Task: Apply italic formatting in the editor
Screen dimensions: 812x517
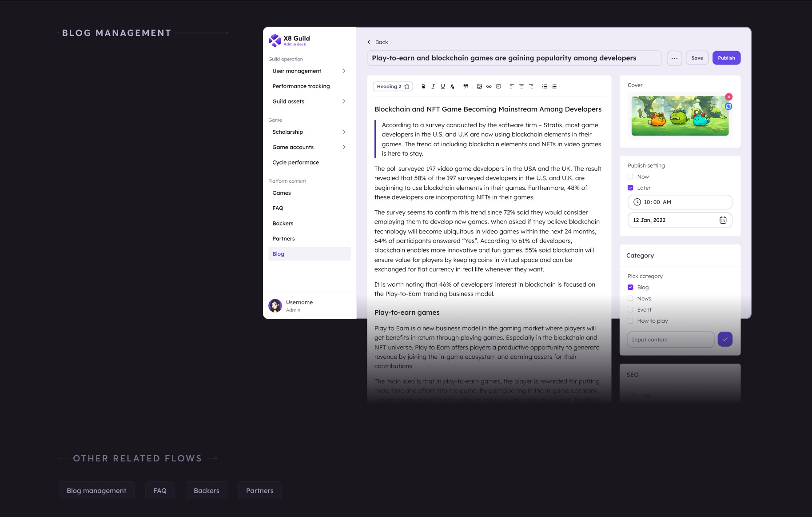Action: 433,86
